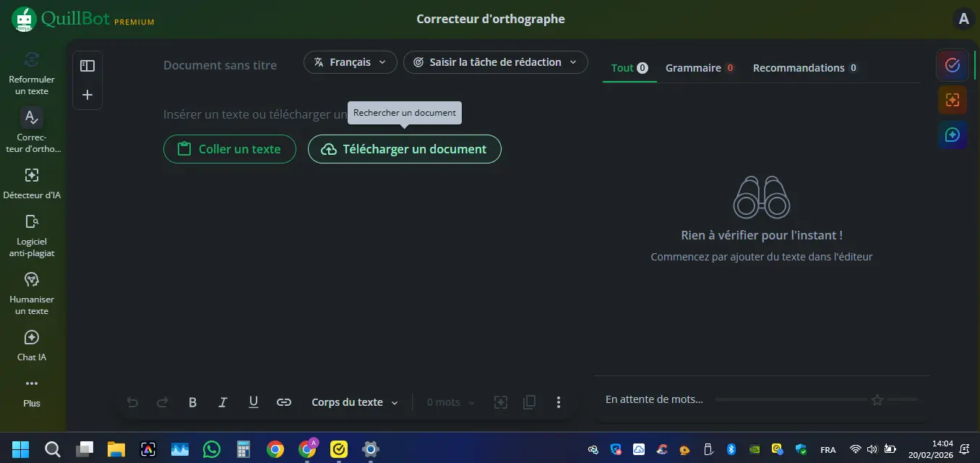Open the AI detector icon in right rail
This screenshot has height=463, width=980.
click(953, 100)
